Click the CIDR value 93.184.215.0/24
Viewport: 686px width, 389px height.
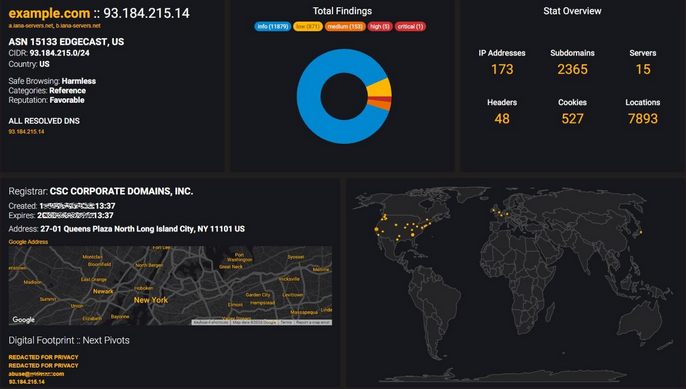click(x=60, y=53)
